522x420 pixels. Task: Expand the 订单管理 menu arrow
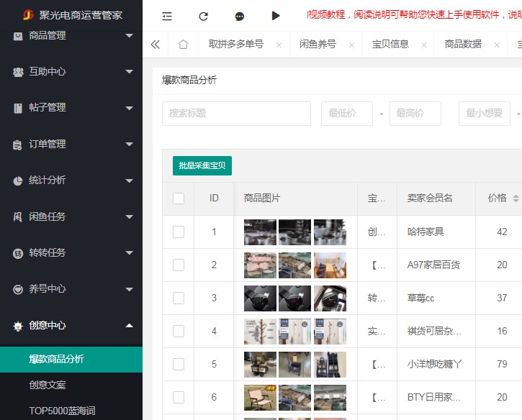coord(129,144)
